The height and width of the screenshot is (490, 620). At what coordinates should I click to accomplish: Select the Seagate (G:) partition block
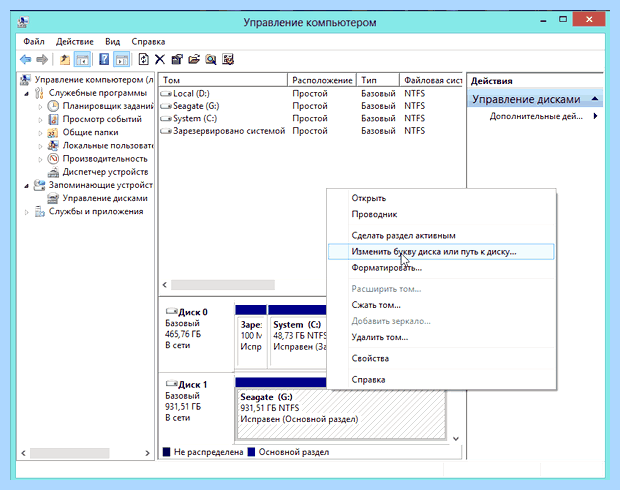341,414
